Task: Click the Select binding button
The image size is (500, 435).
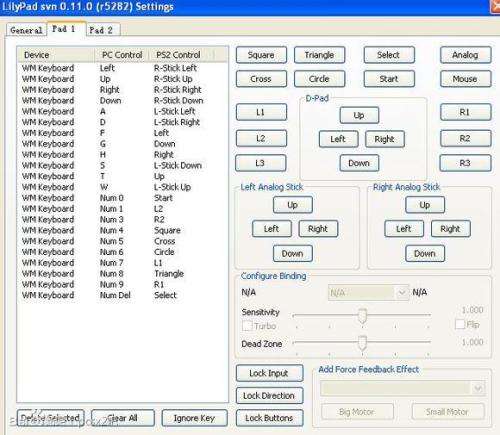Action: (x=389, y=55)
